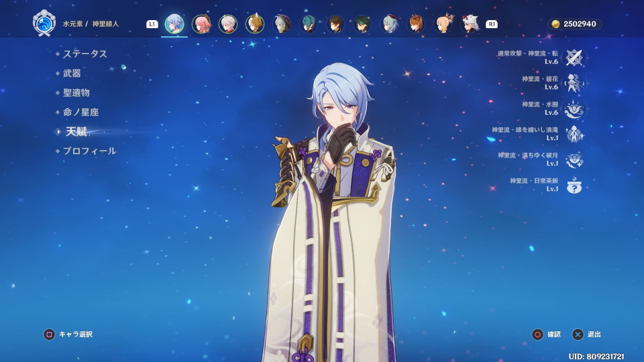644x362 pixels.
Task: Click Lv.6 under 神里流・鏡花
Action: click(x=551, y=87)
